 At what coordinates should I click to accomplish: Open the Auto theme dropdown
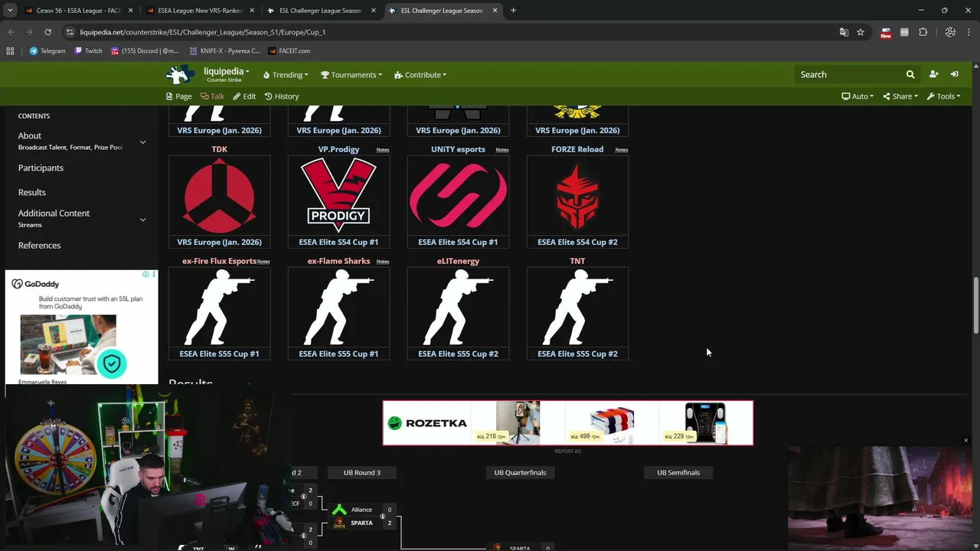point(857,96)
